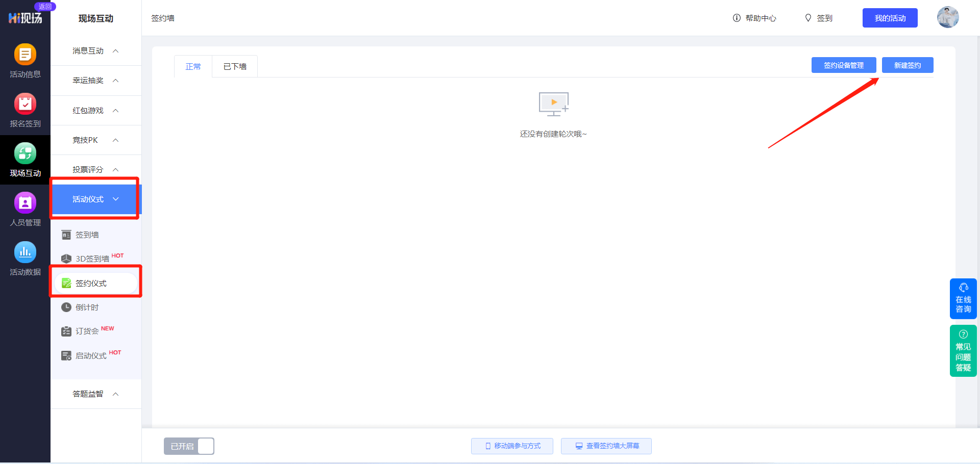Open 倒计时 in the submenu

coord(87,307)
